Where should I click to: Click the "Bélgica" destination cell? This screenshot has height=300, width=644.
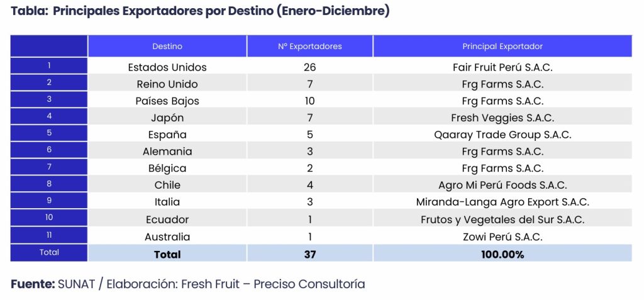coord(167,169)
